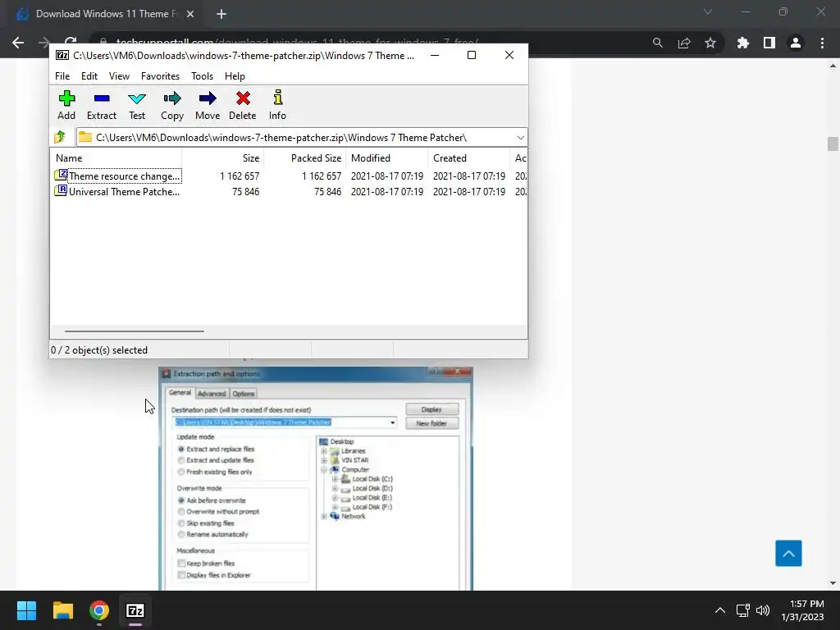Open the volume tray icon
840x630 pixels.
click(x=763, y=610)
